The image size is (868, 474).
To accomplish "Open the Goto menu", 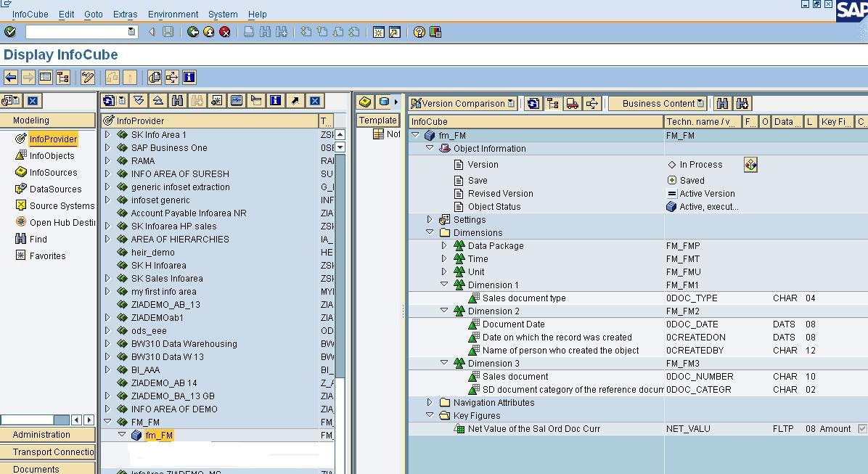I will pos(94,15).
